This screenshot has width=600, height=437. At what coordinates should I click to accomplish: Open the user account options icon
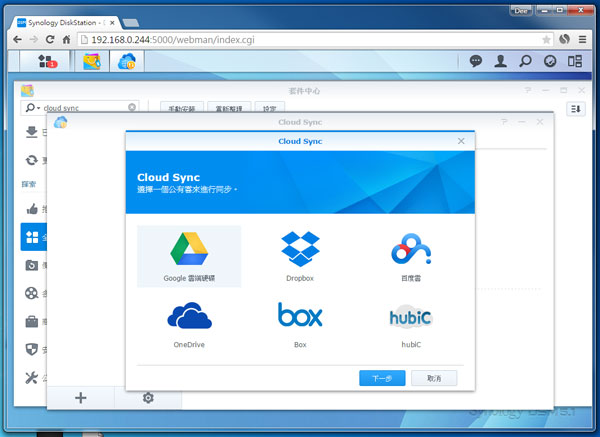click(x=501, y=61)
